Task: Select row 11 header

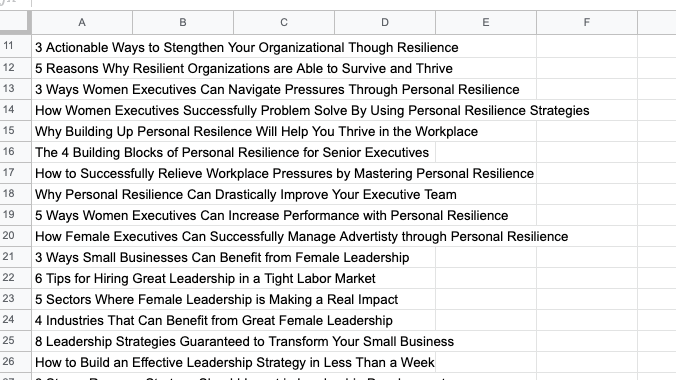Action: (16, 47)
